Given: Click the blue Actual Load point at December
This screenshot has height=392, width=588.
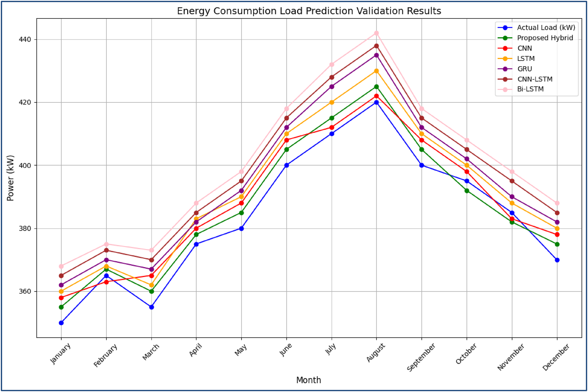Looking at the screenshot, I should coord(557,260).
